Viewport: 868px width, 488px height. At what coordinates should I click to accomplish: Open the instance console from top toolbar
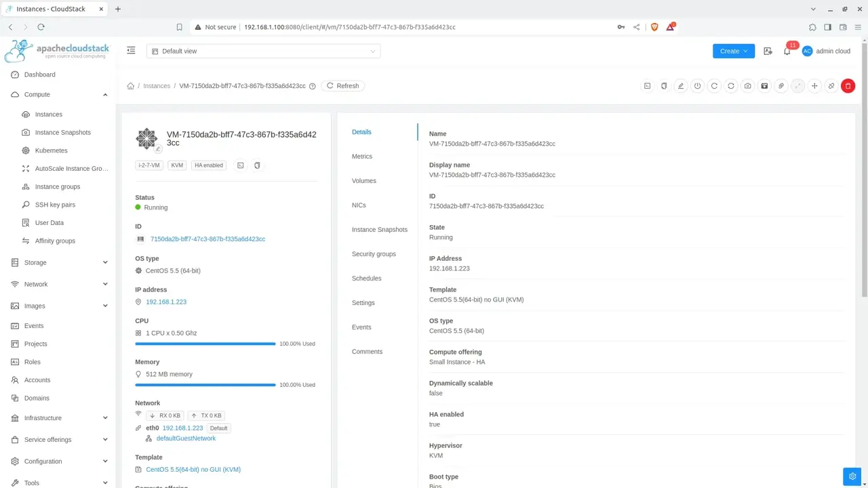(x=648, y=86)
